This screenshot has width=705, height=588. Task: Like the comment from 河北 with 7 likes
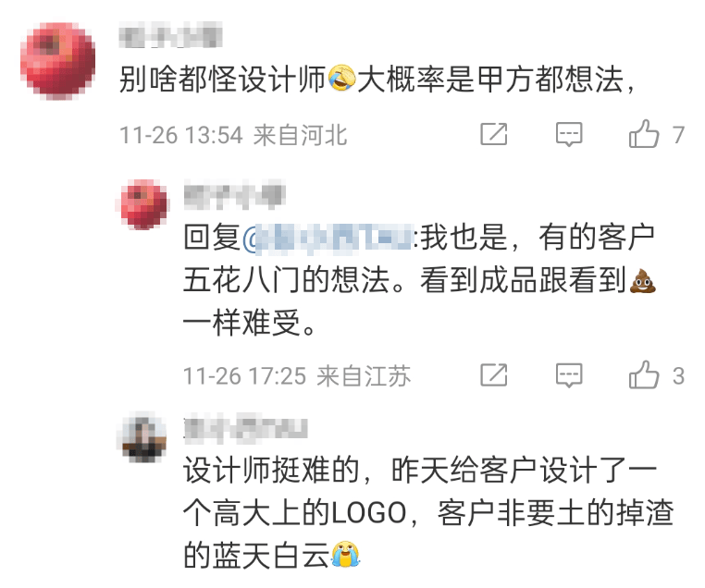[644, 134]
